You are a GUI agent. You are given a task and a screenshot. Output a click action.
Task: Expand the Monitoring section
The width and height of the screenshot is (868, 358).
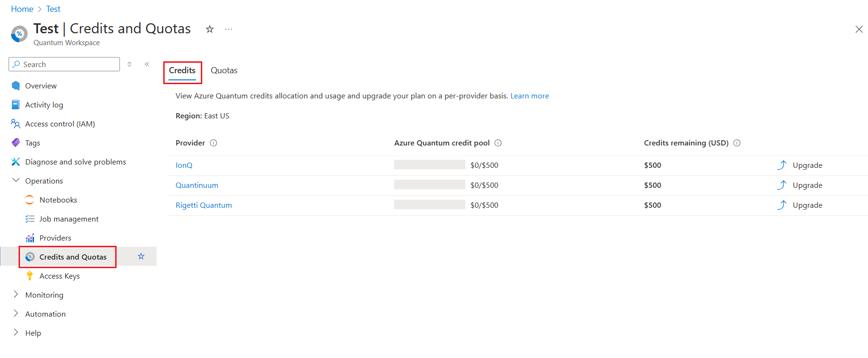click(x=16, y=295)
